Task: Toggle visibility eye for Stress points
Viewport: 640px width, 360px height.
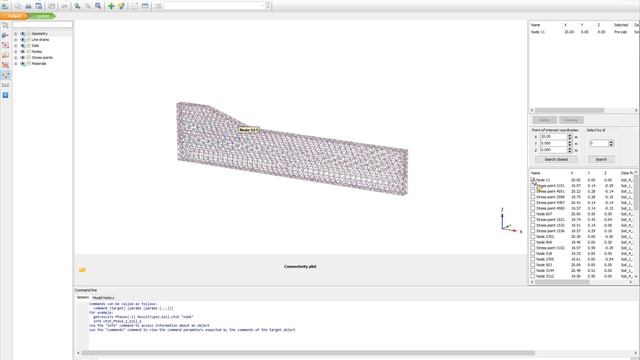Action: point(23,58)
